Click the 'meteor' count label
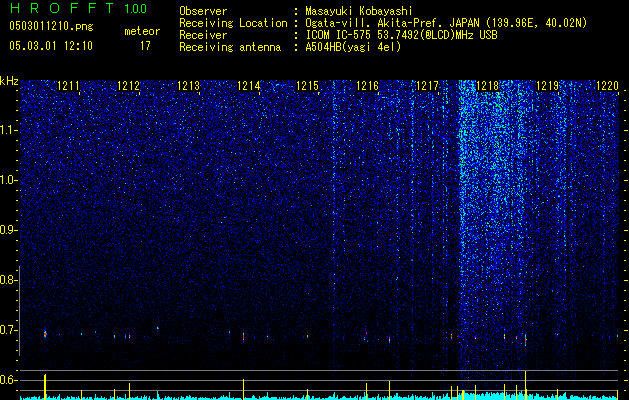This screenshot has width=629, height=400. point(142,31)
